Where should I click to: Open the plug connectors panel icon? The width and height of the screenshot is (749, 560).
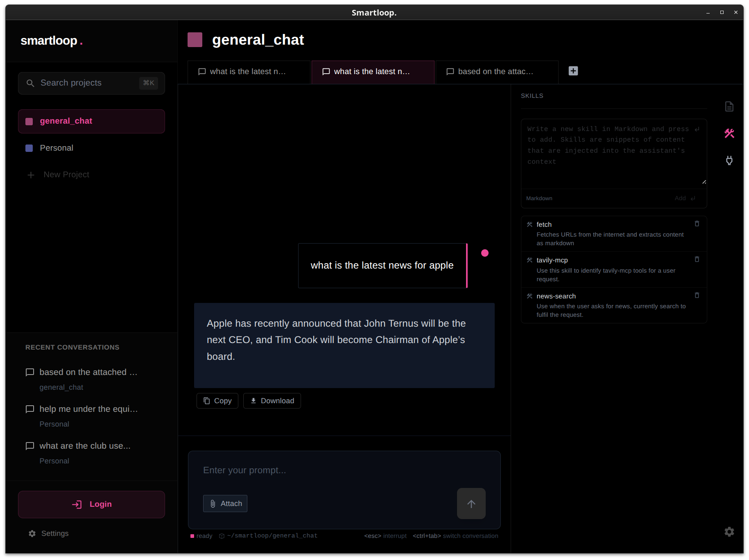tap(729, 160)
